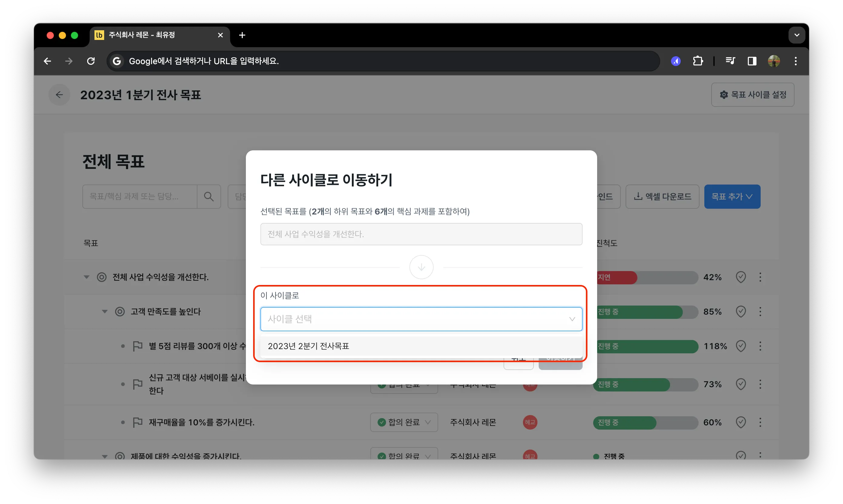Viewport: 843px width, 504px height.
Task: Click the disabled selected-goal field in dialog
Action: click(421, 234)
